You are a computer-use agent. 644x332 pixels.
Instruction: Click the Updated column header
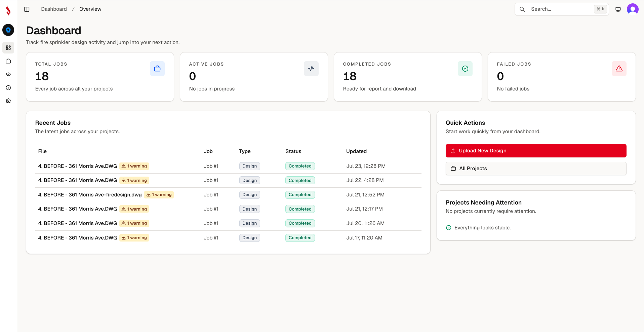pyautogui.click(x=356, y=151)
